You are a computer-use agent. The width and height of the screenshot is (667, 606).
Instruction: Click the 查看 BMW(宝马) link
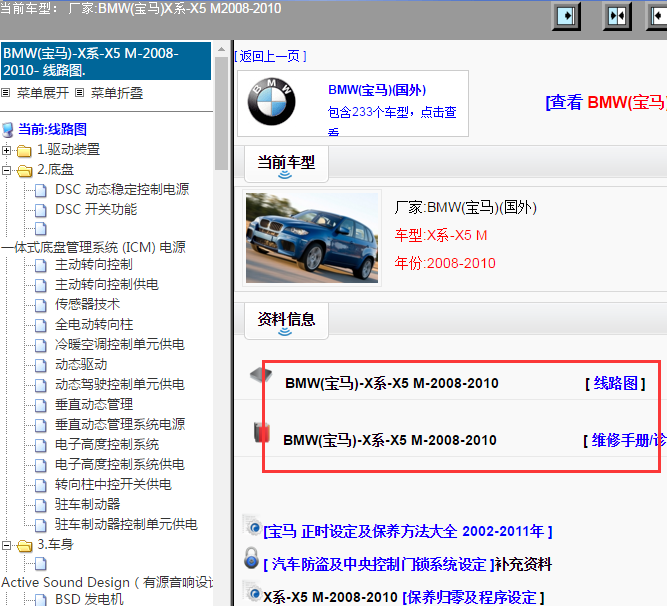pyautogui.click(x=606, y=102)
